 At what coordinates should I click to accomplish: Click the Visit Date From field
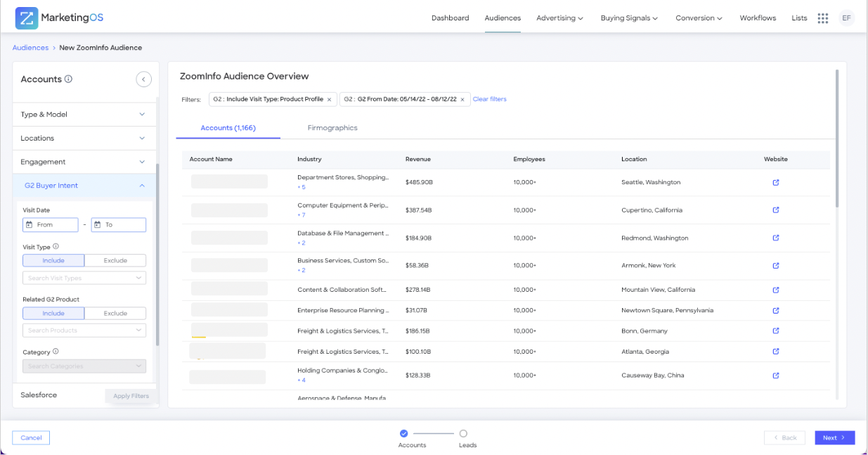point(51,225)
